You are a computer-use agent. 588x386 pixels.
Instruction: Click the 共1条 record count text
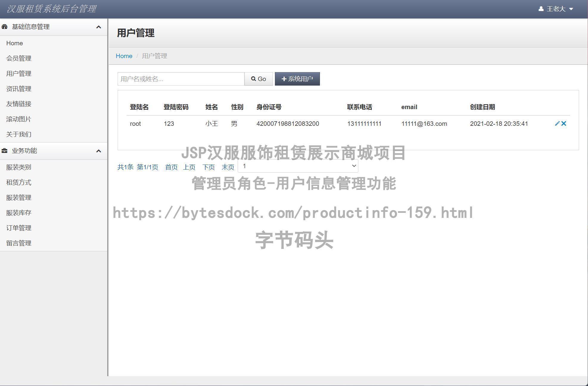pyautogui.click(x=125, y=167)
